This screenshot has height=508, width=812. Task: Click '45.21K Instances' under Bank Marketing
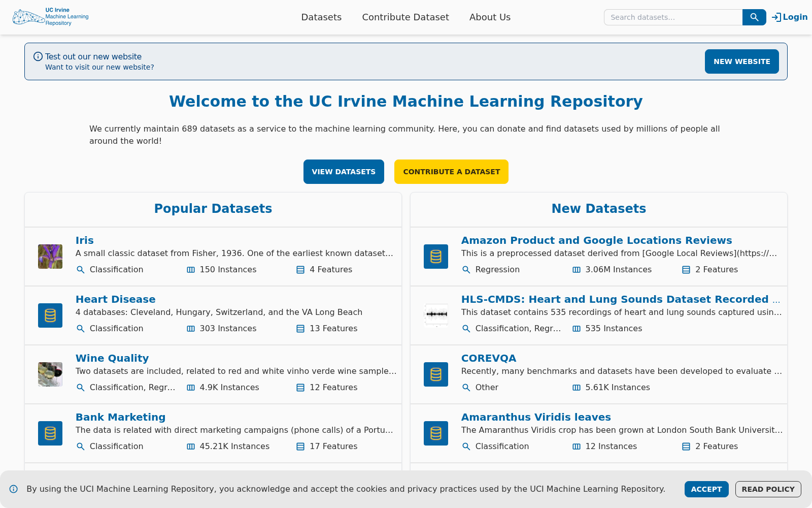234,447
